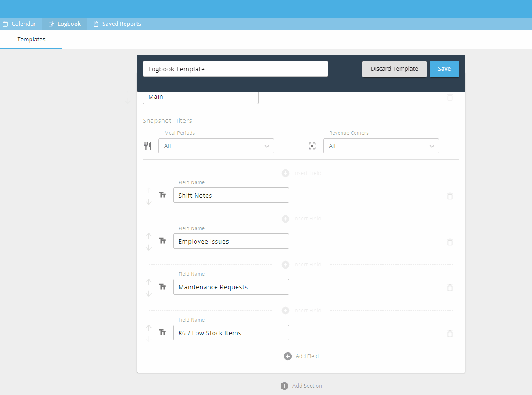532x395 pixels.
Task: Move Maintenance Requests down with arrow icon
Action: click(x=149, y=293)
